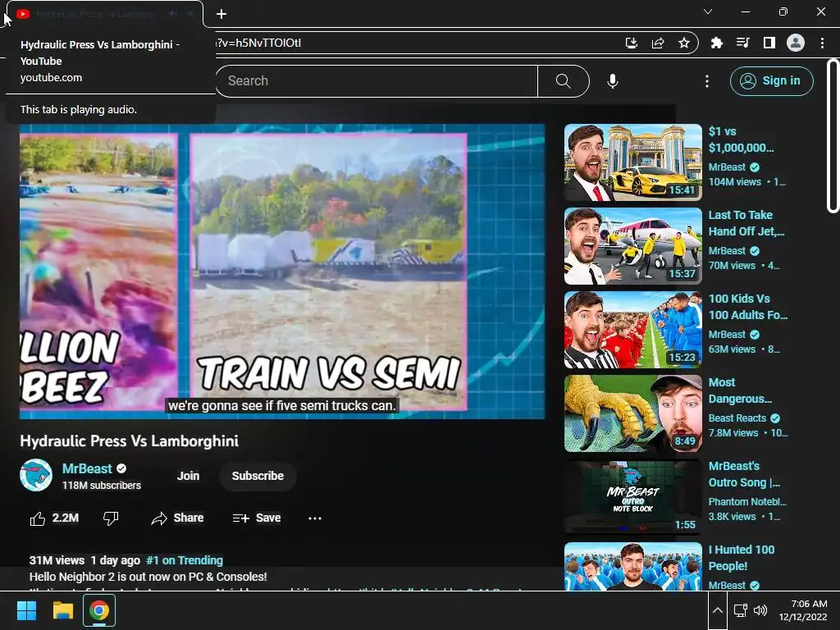840x630 pixels.
Task: Open Last To Take Hand Off Jet title
Action: click(746, 223)
